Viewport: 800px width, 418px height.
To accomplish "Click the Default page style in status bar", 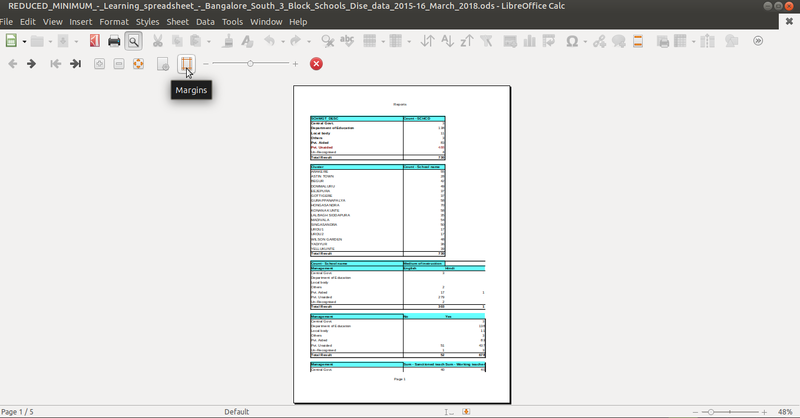I will coord(237,411).
